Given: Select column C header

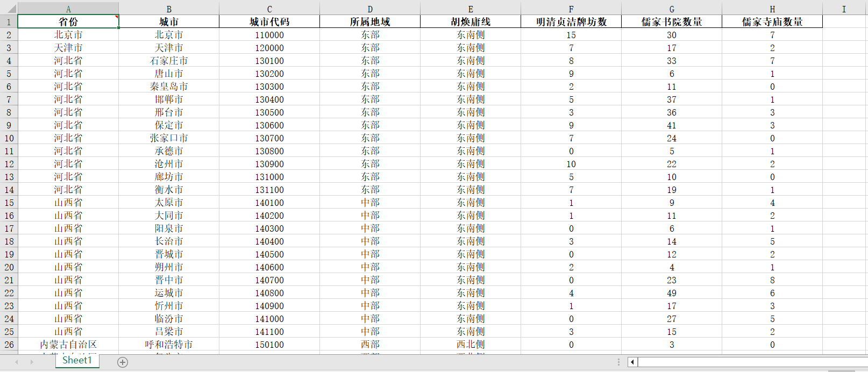Looking at the screenshot, I should 269,9.
